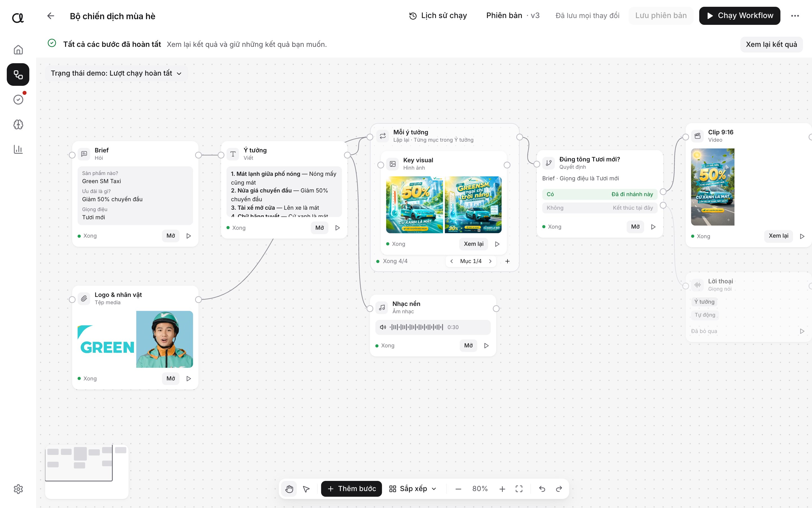Open the Workflows sidebar icon
812x508 pixels.
tap(18, 75)
